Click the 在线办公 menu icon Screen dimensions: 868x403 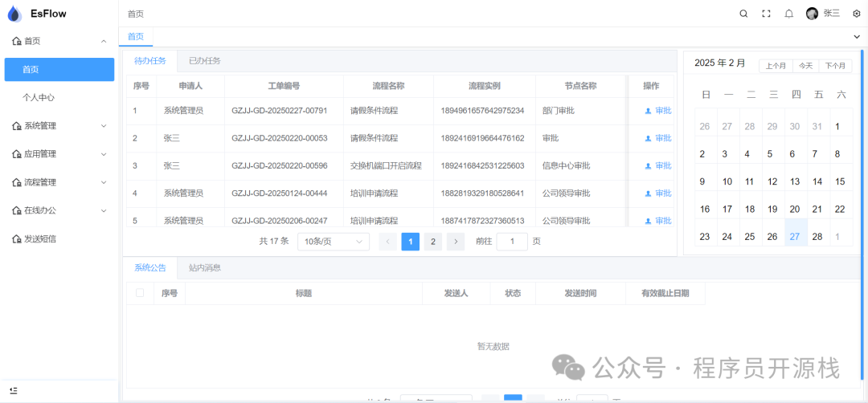tap(17, 210)
